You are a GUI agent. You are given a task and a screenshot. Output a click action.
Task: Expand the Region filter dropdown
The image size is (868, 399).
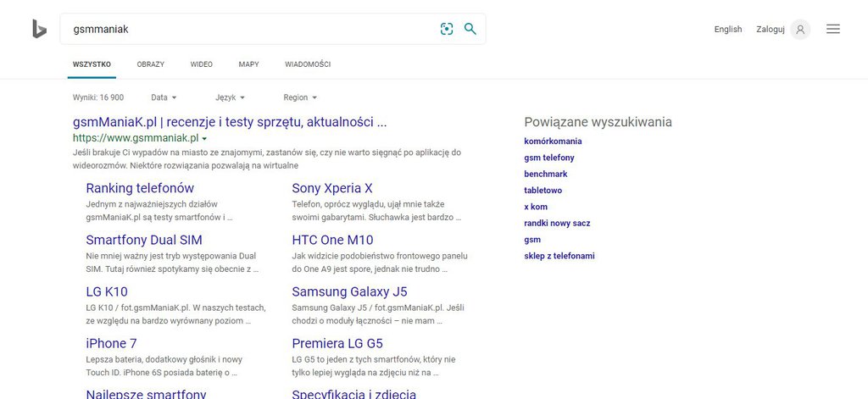point(300,97)
